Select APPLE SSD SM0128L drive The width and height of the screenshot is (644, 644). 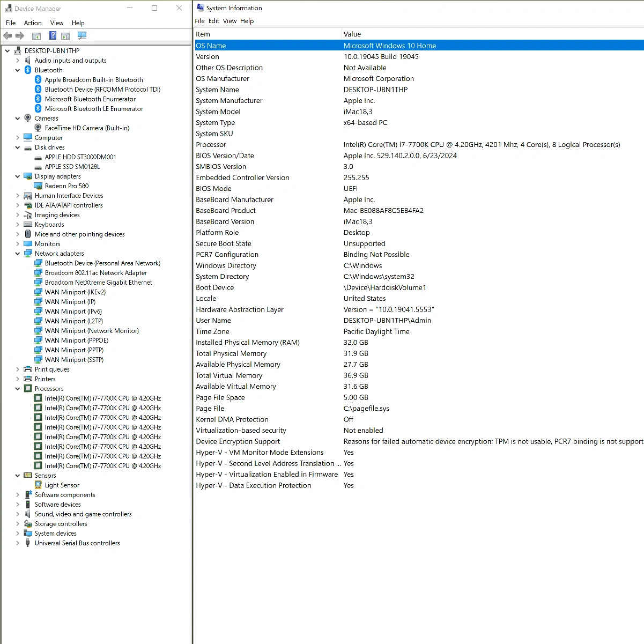[72, 167]
